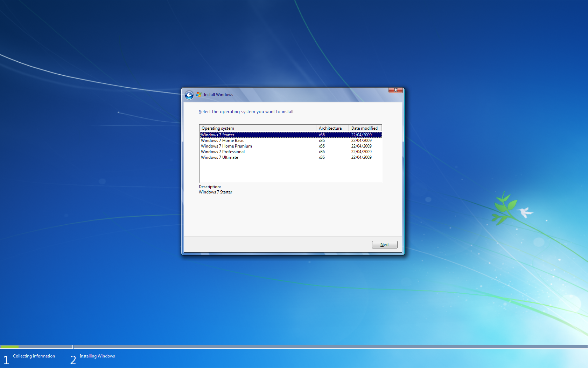Image resolution: width=588 pixels, height=368 pixels.
Task: Choose Windows 7 Home Premium from list
Action: [226, 146]
